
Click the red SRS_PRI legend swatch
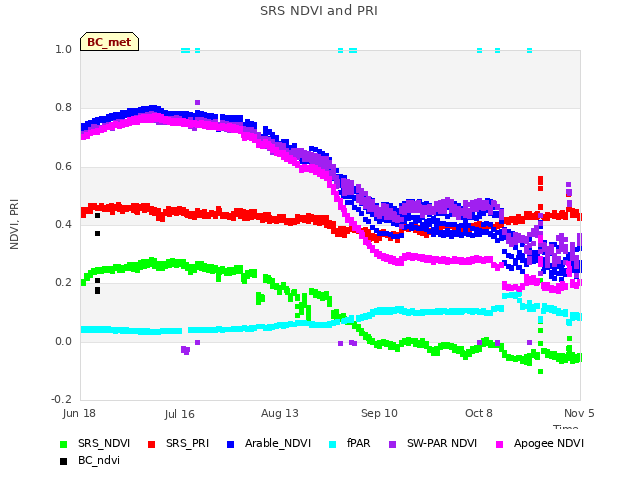coord(151,444)
